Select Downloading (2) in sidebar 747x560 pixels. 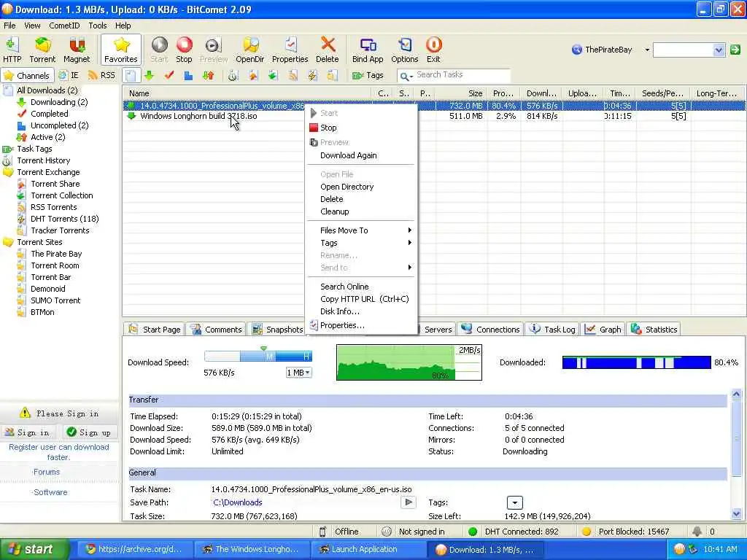click(59, 102)
